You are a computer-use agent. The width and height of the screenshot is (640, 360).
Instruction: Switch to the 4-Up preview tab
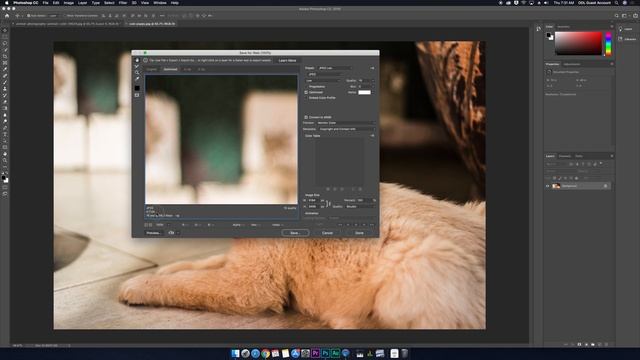[201, 69]
